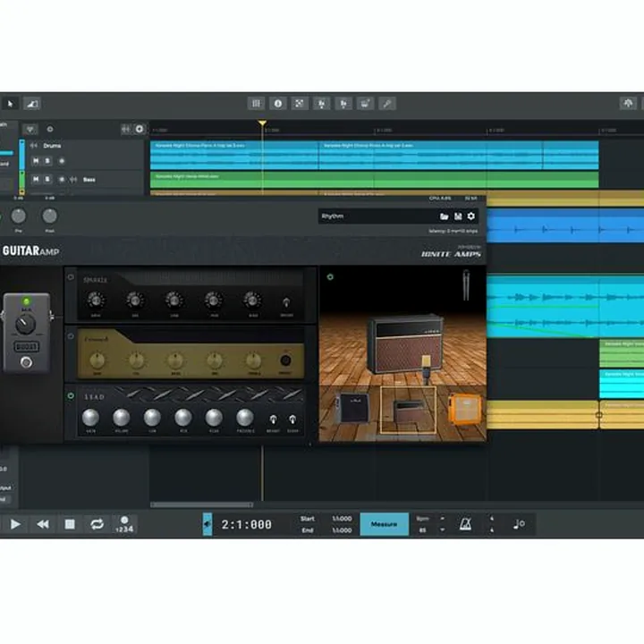Open preset folder in Guitar Amp
This screenshot has height=644, width=644.
[444, 216]
